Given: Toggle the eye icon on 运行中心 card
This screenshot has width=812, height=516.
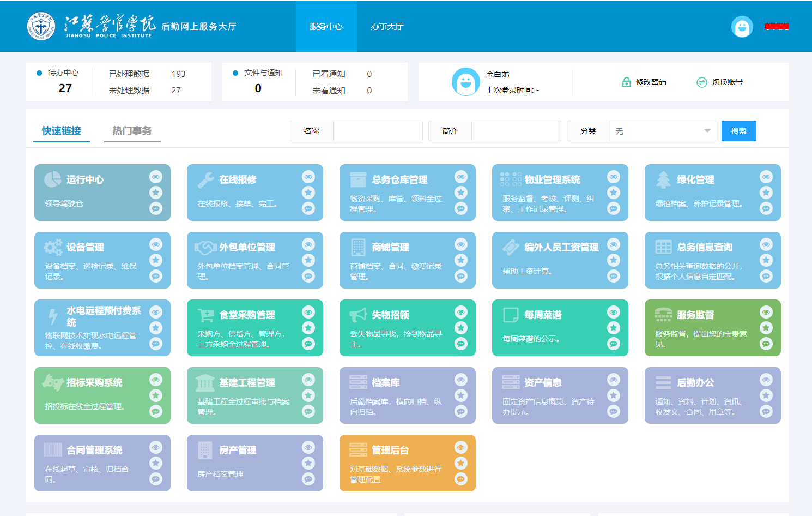Looking at the screenshot, I should pyautogui.click(x=156, y=177).
